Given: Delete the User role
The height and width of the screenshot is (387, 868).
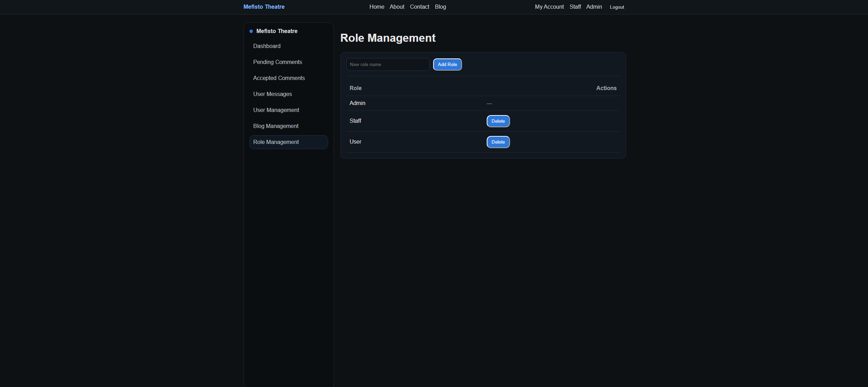Looking at the screenshot, I should (x=498, y=142).
